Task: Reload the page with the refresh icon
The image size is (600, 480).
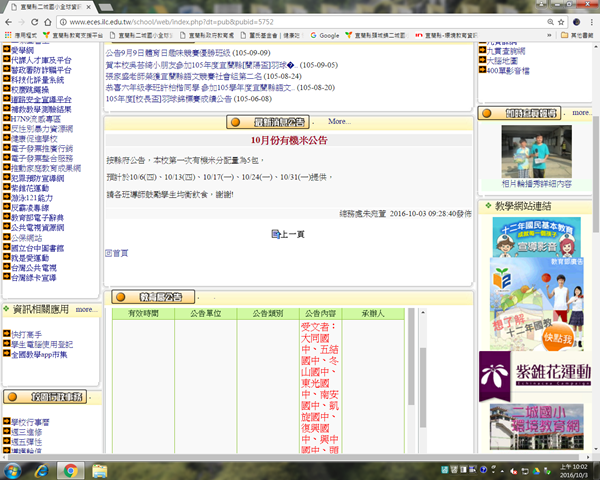Action: [34, 22]
